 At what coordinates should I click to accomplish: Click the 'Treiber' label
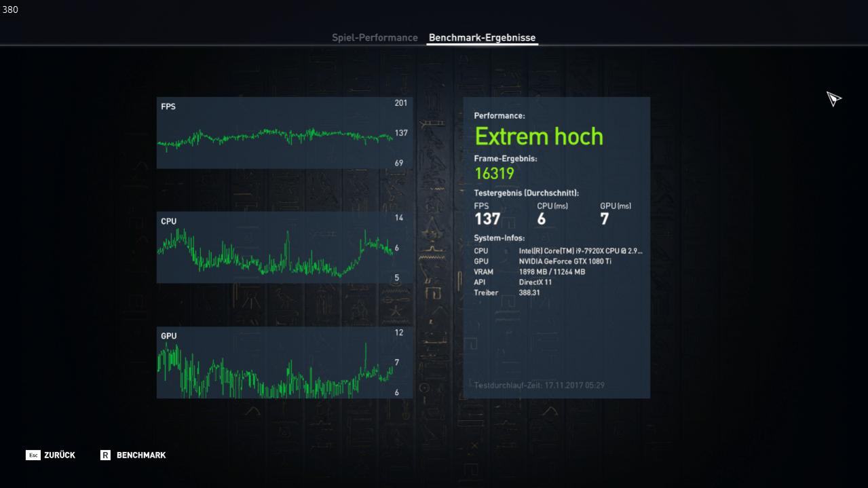[x=486, y=293]
